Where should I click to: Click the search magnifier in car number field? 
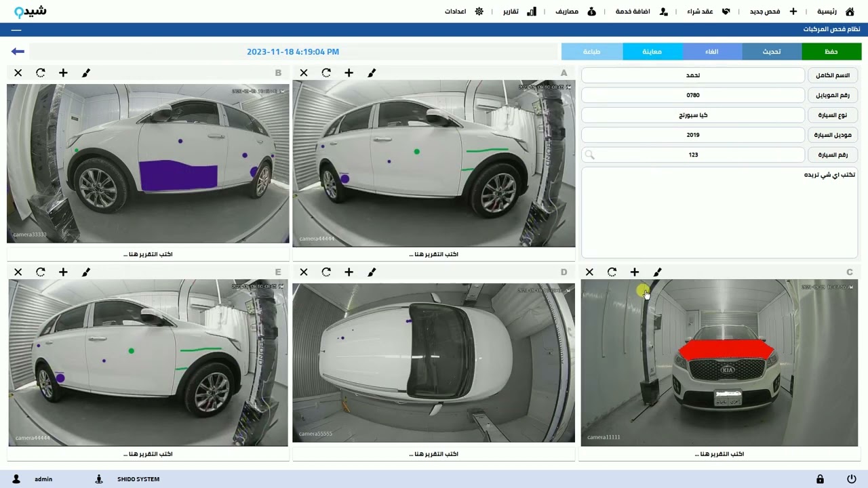[x=589, y=155]
